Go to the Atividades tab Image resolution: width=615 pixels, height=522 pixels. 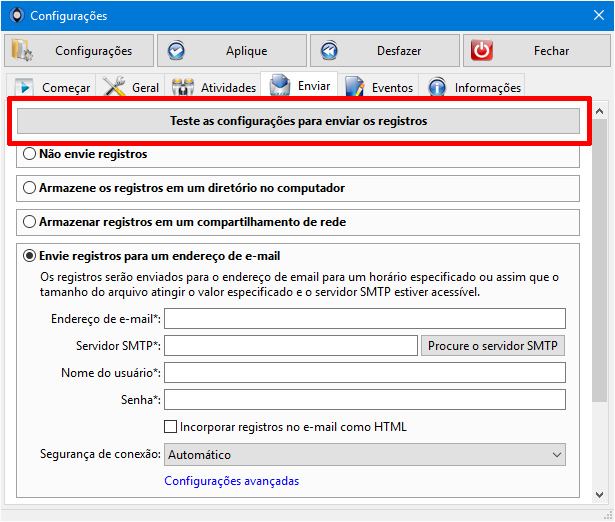click(x=213, y=85)
